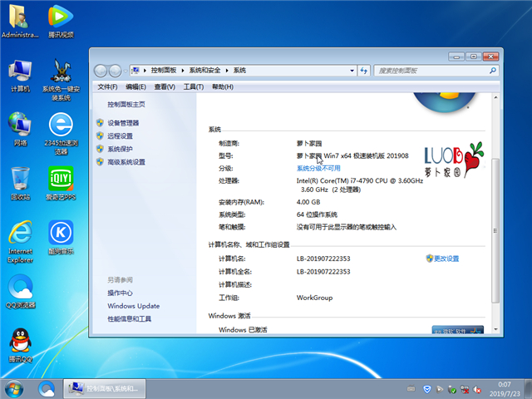Expand the arrow after 控制面板 breadcrumb
The width and height of the screenshot is (532, 399).
click(x=183, y=71)
